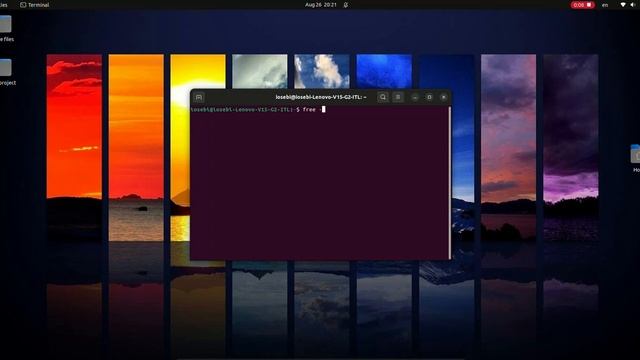Click the terminal window title text
Image resolution: width=640 pixels, height=360 pixels.
click(x=321, y=97)
